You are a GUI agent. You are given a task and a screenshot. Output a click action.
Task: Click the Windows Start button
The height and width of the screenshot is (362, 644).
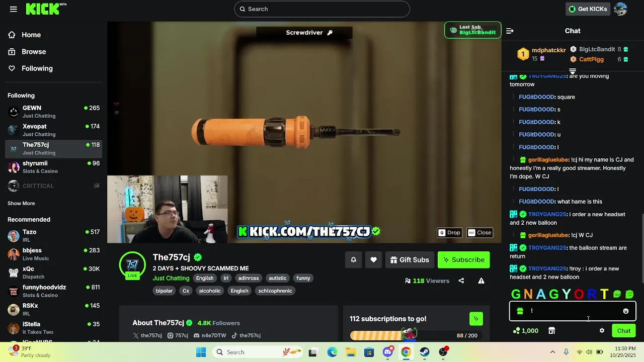tap(201, 352)
